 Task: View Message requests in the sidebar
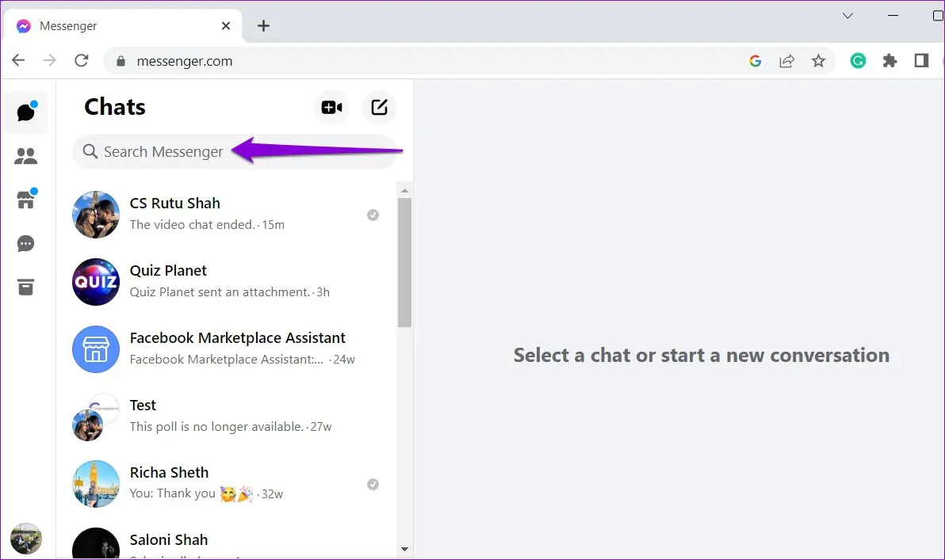coord(26,243)
